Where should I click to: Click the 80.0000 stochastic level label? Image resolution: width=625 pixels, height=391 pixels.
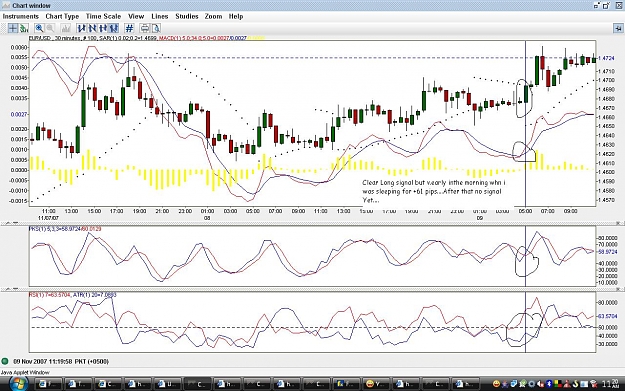pyautogui.click(x=607, y=238)
